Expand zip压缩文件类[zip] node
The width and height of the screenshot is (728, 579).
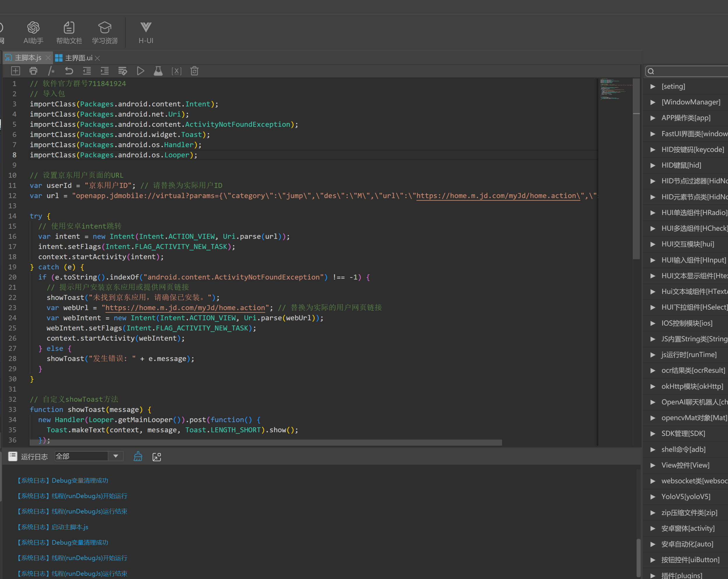point(653,513)
